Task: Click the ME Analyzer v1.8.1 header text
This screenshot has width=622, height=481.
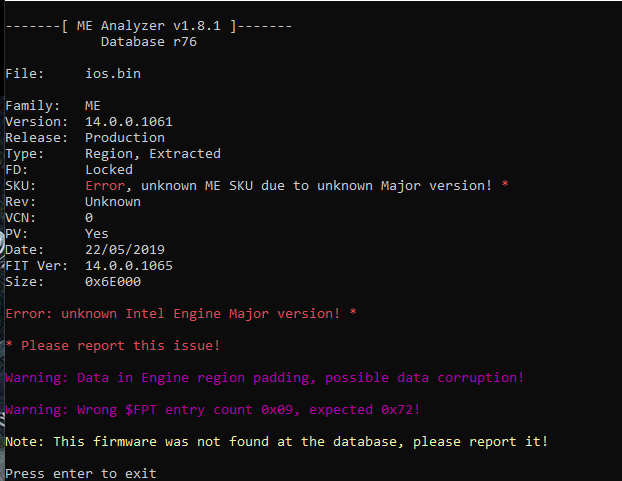Action: coord(149,26)
